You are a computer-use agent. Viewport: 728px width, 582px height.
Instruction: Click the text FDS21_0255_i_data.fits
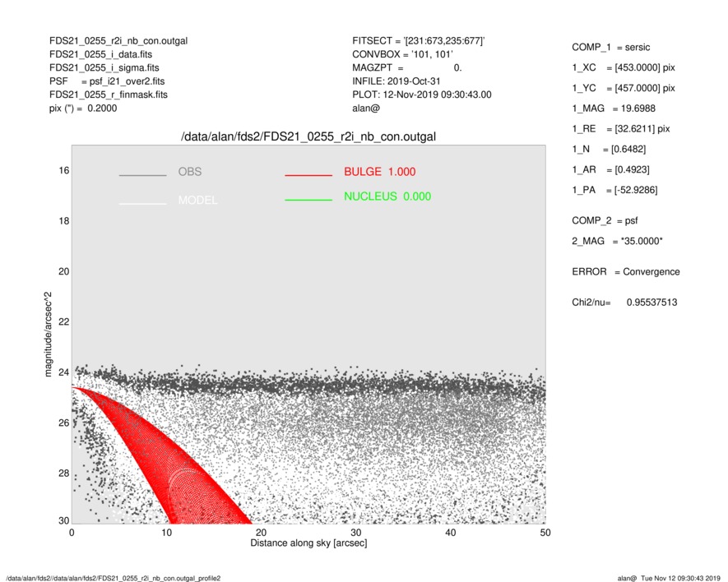coord(100,54)
